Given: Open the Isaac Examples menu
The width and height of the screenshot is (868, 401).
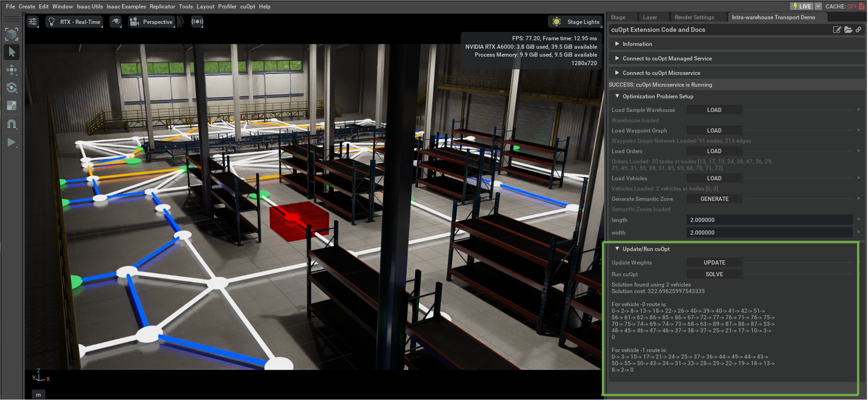Looking at the screenshot, I should (x=126, y=6).
